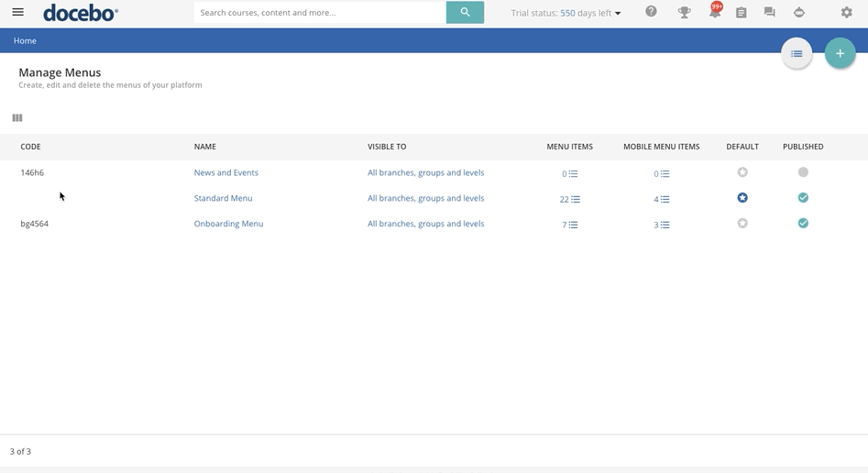Open the help question mark icon
Screen dimensions: 868x473
click(x=651, y=12)
